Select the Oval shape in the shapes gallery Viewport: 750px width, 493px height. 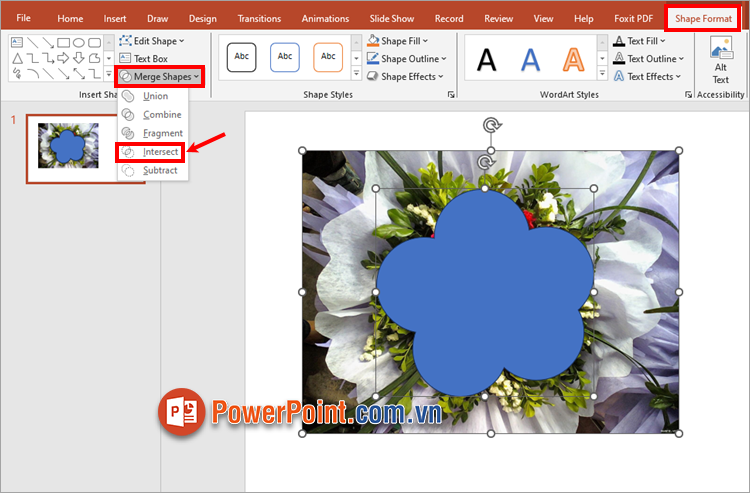(78, 43)
